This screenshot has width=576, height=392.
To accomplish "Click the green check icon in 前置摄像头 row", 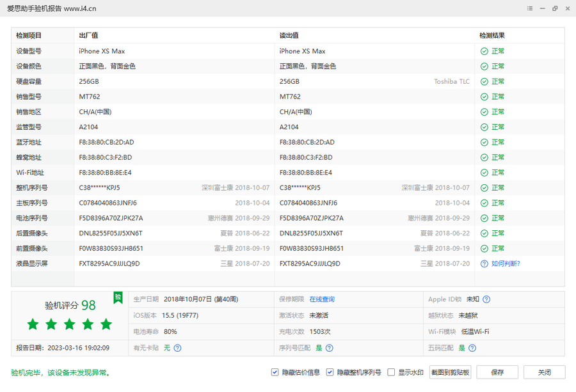I will [x=484, y=249].
